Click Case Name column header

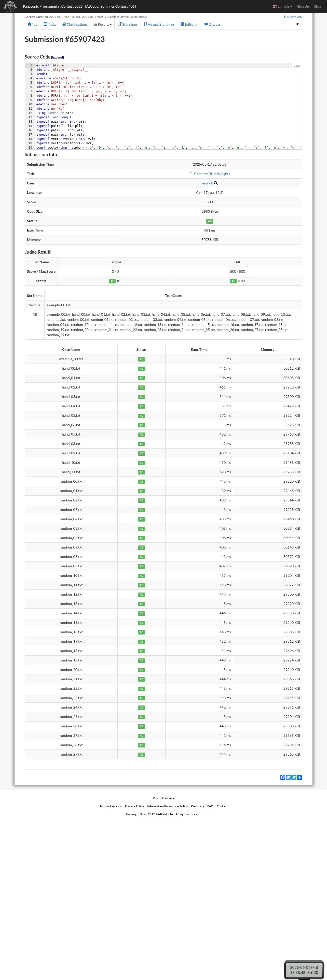[x=71, y=350]
